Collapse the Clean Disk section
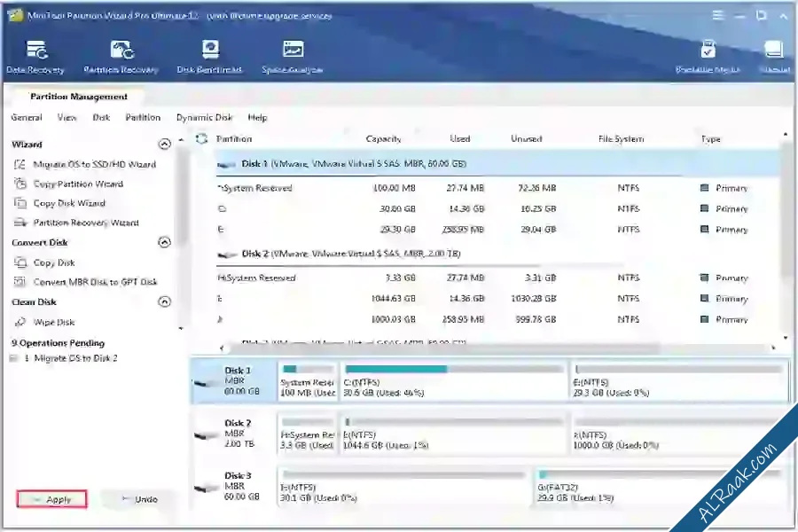This screenshot has height=532, width=798. (164, 301)
